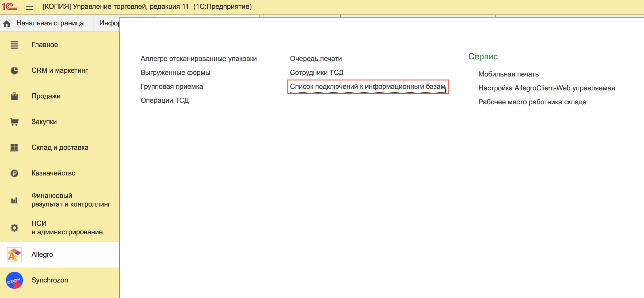Open Выгруженные формы link
The width and height of the screenshot is (644, 298).
click(x=175, y=73)
